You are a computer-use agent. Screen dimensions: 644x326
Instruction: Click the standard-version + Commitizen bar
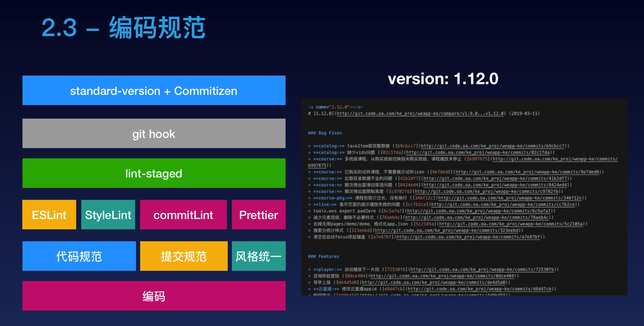click(154, 91)
